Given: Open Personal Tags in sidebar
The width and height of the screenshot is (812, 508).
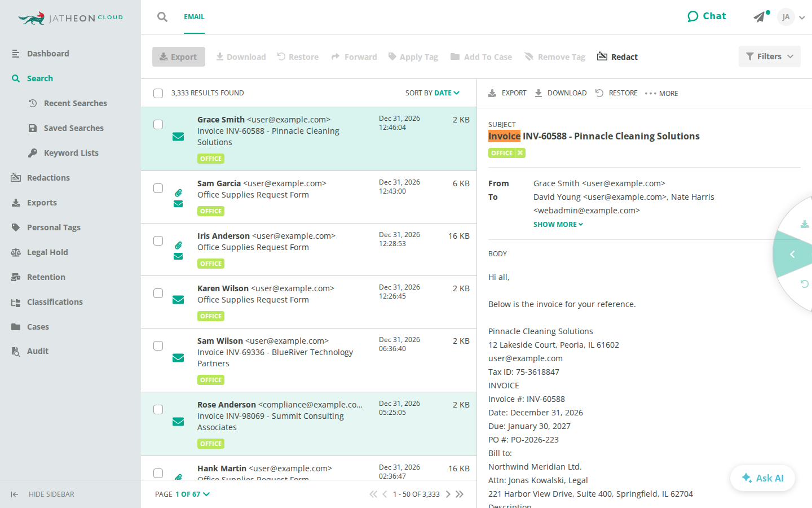Looking at the screenshot, I should [x=54, y=227].
